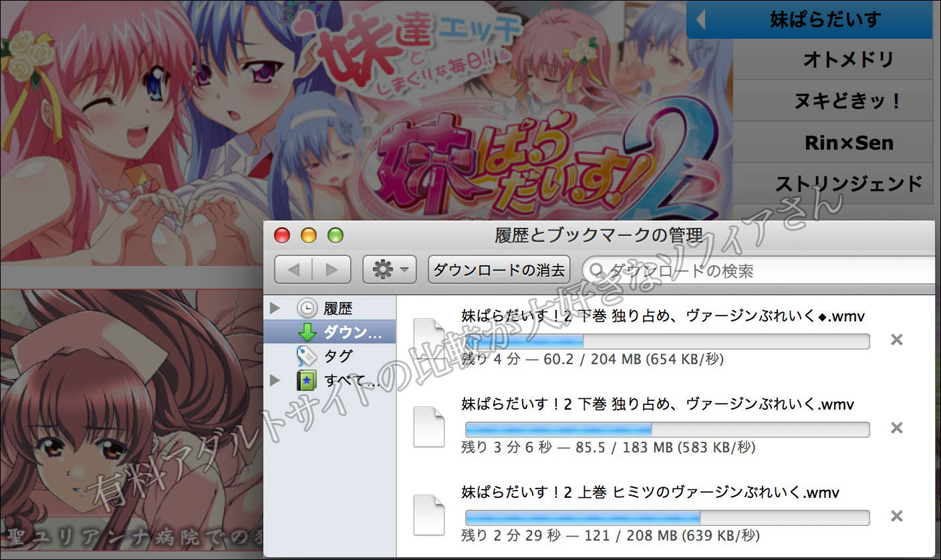Expand the 履歴 tree arrow
This screenshot has height=560, width=941.
coord(274,308)
